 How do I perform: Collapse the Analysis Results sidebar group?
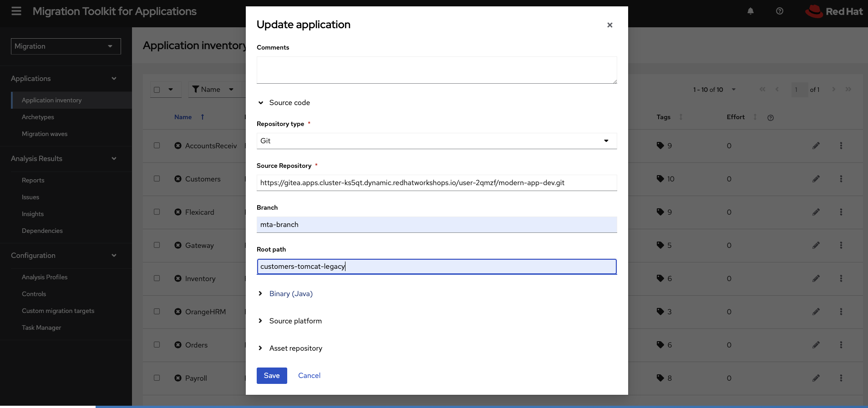[66, 159]
